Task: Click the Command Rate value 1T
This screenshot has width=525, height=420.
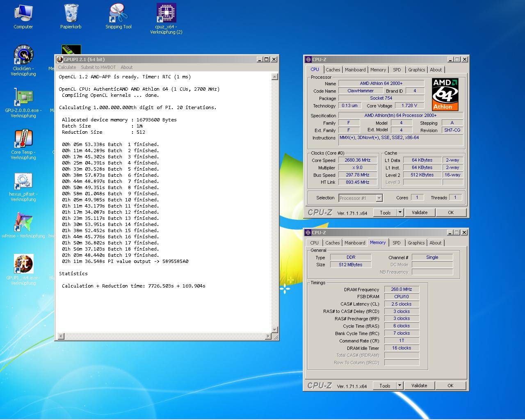Action: [x=402, y=340]
